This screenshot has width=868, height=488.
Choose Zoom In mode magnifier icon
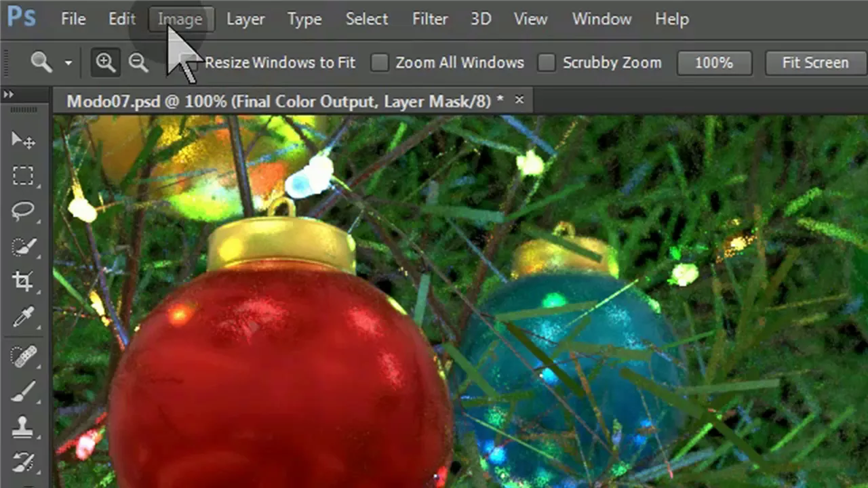105,62
